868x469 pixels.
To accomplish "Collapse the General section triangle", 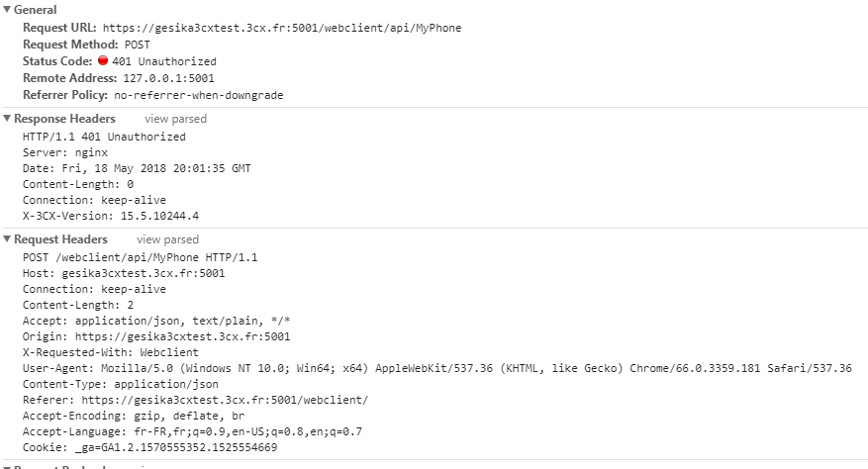I will 7,10.
